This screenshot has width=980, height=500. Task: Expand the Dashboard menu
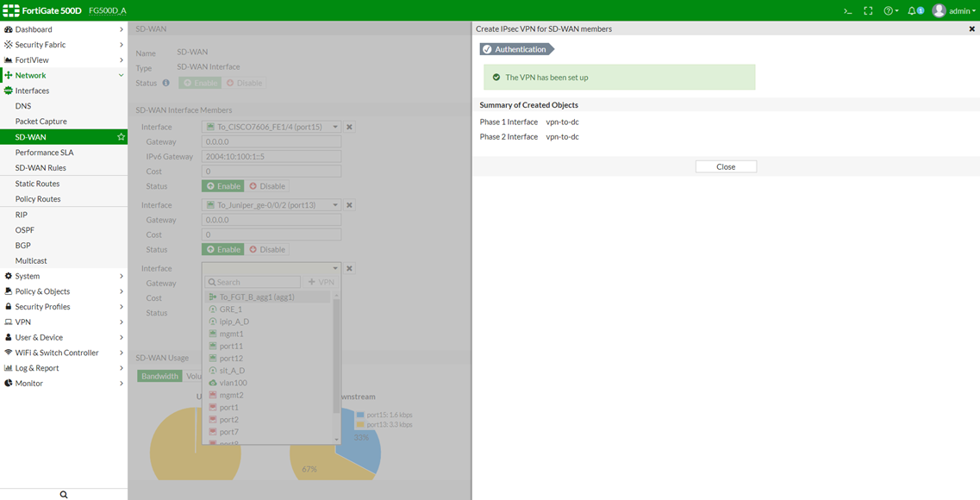click(64, 29)
